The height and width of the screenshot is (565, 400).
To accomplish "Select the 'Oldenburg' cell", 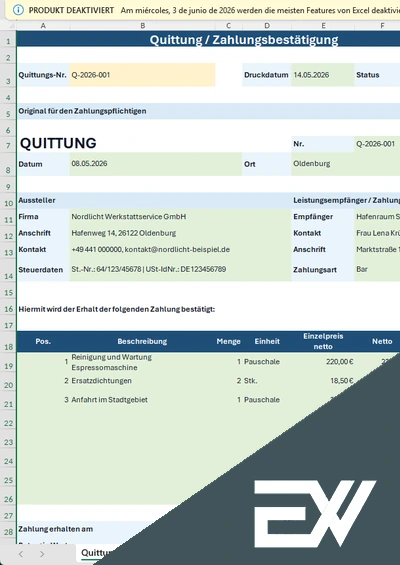I will (x=346, y=164).
